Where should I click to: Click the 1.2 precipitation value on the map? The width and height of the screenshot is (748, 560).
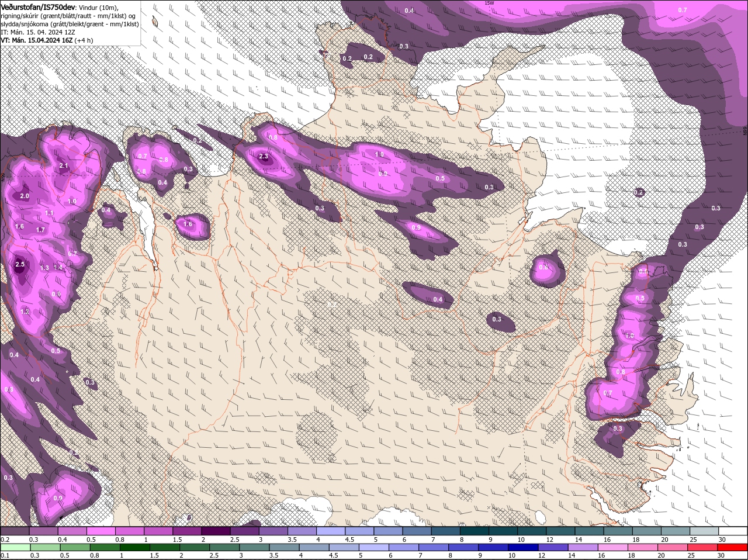pyautogui.click(x=25, y=312)
